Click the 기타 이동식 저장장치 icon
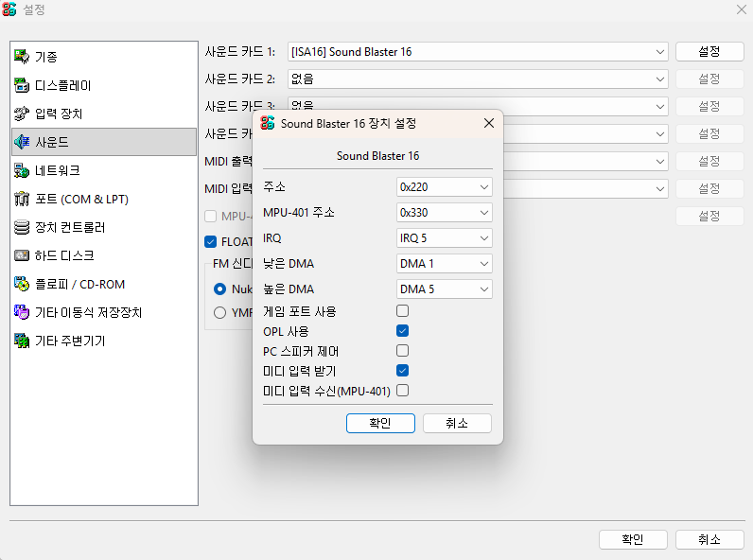Viewport: 753px width, 560px height. point(22,312)
